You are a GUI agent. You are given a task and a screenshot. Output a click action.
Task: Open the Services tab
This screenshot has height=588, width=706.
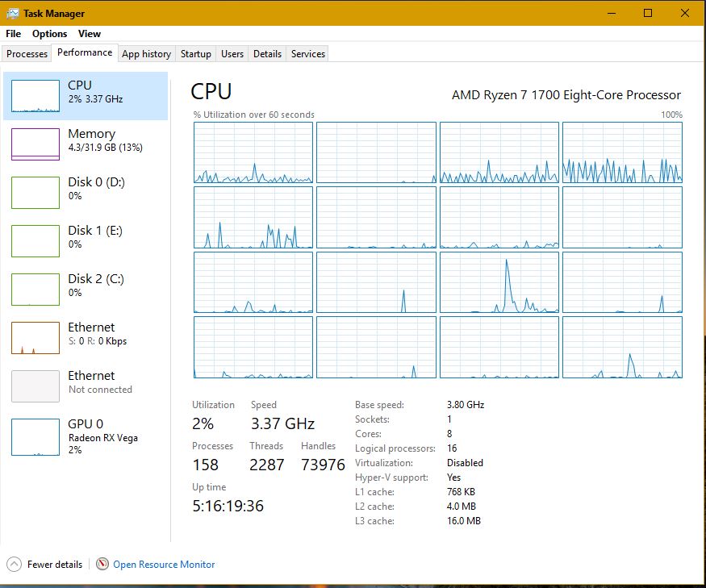click(308, 53)
